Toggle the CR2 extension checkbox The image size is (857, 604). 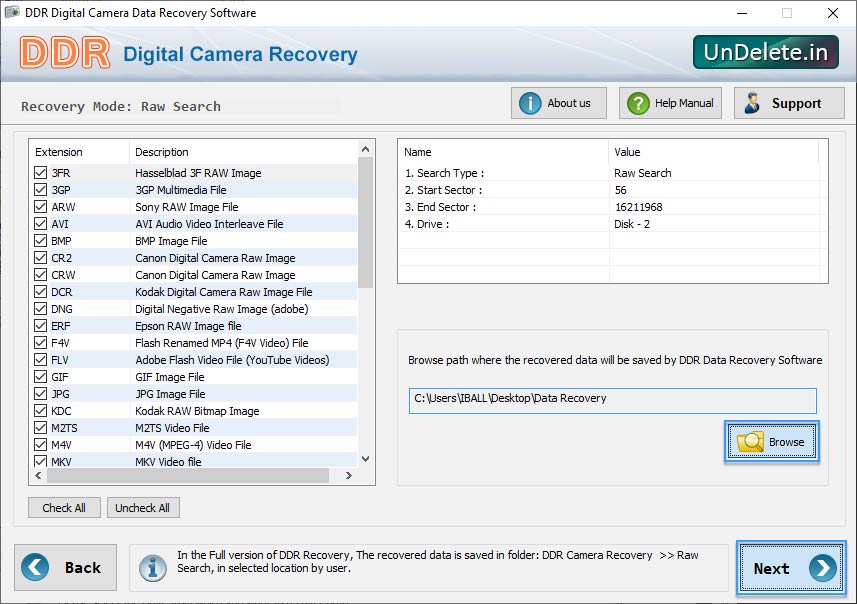coord(40,257)
